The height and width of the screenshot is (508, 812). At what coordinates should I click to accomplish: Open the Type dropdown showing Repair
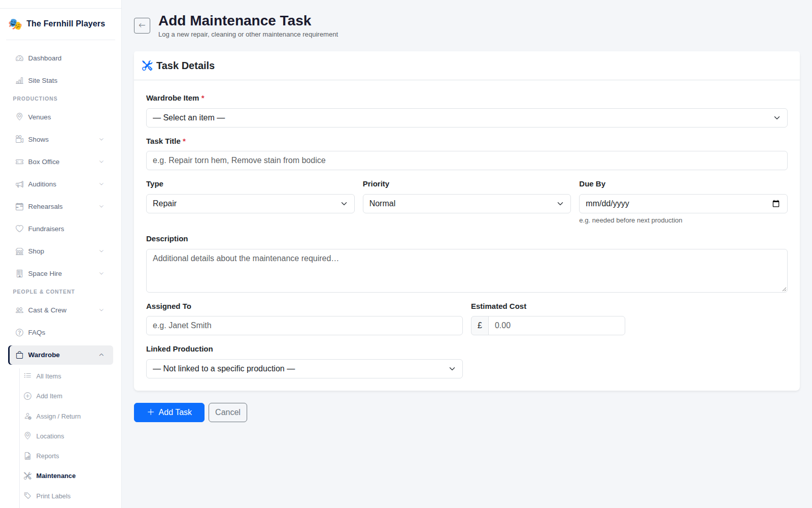(250, 204)
